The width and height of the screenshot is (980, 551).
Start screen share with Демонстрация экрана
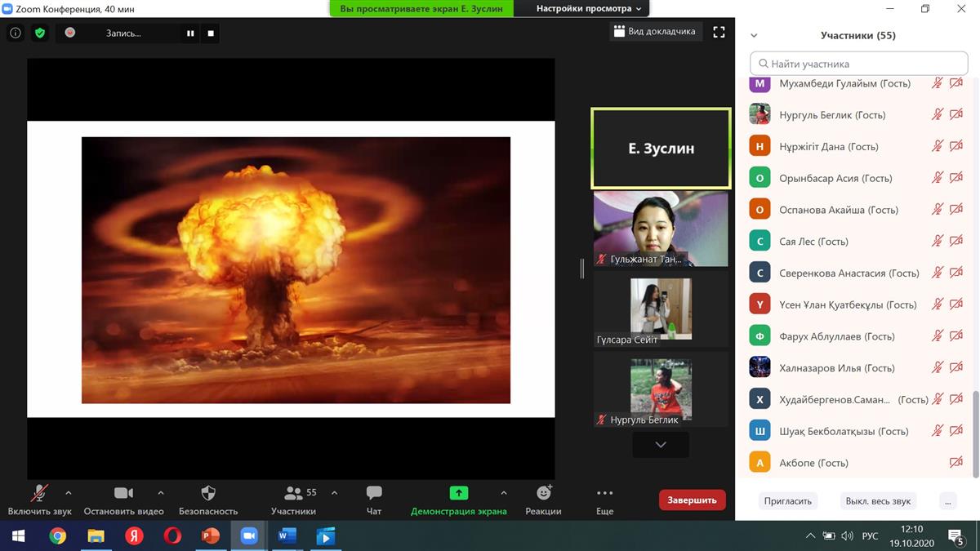tap(459, 499)
